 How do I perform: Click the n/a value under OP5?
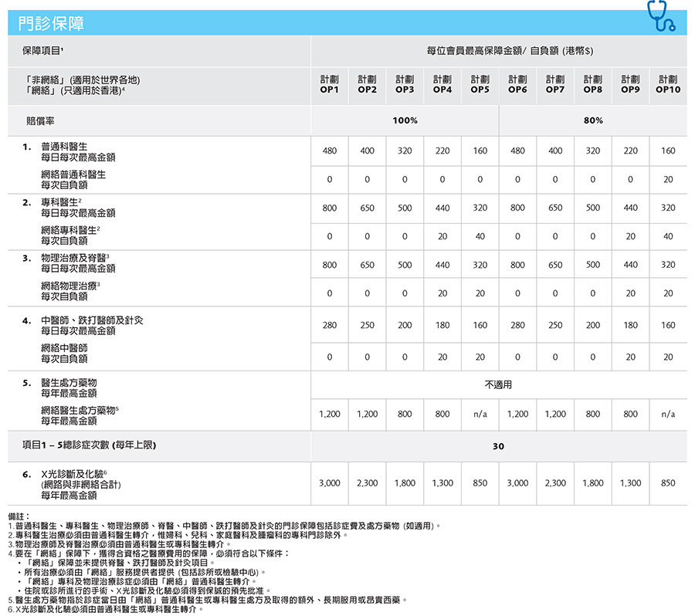tap(480, 415)
